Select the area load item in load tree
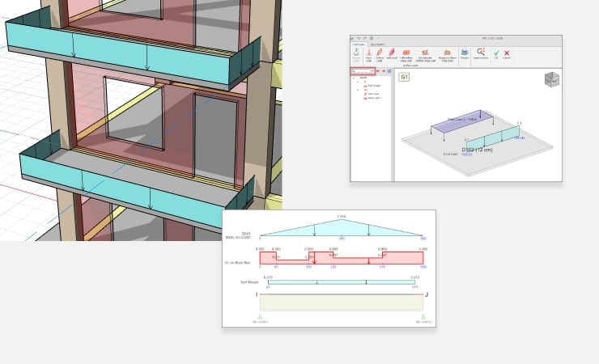 pos(374,98)
